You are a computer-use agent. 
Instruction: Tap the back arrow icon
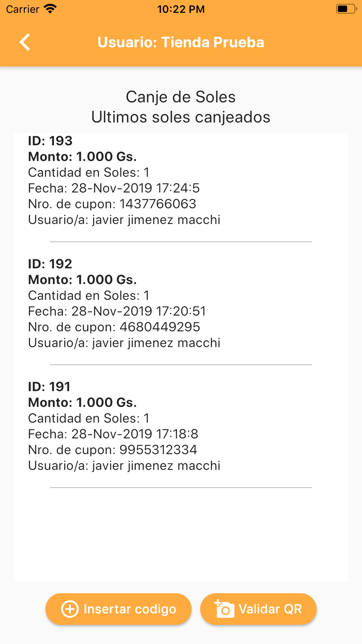point(25,42)
